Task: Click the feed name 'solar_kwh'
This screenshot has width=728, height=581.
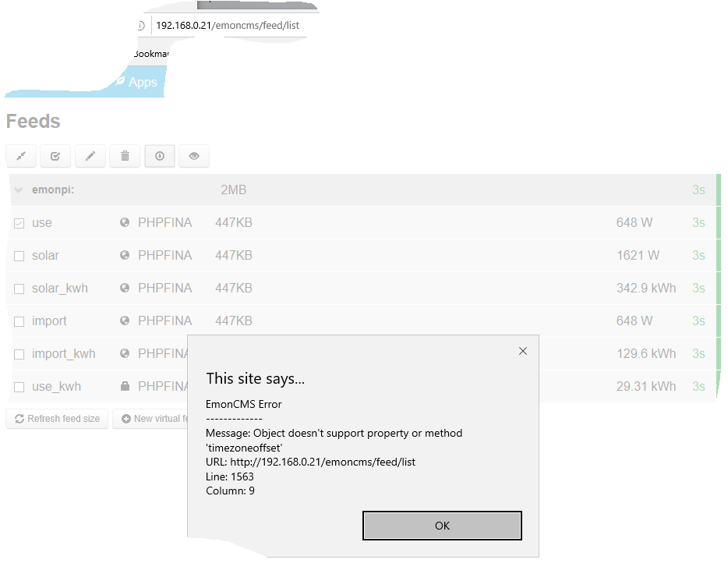Action: pyautogui.click(x=60, y=289)
